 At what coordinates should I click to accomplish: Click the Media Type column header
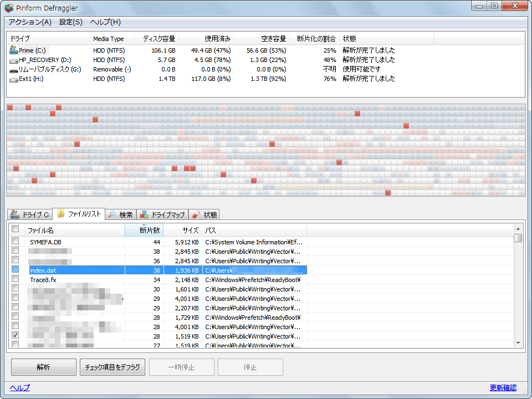(x=112, y=39)
